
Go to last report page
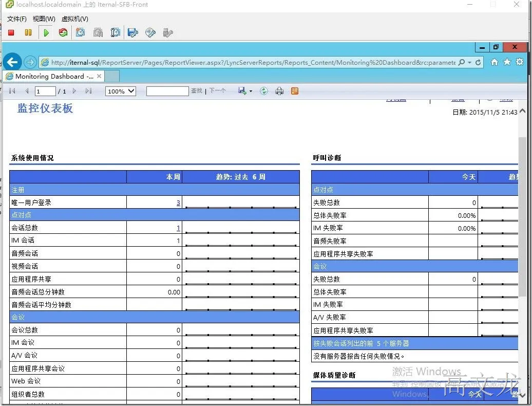tap(88, 91)
